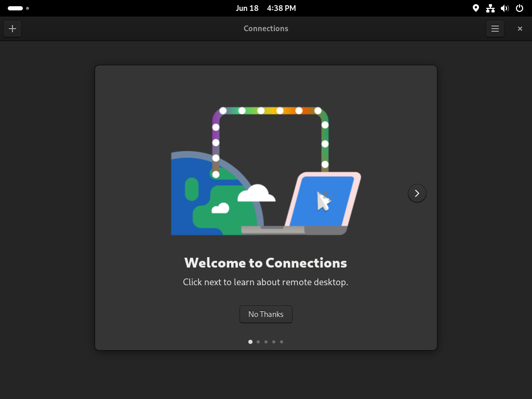Jump to third carousel page dot
The image size is (532, 399).
[266, 342]
